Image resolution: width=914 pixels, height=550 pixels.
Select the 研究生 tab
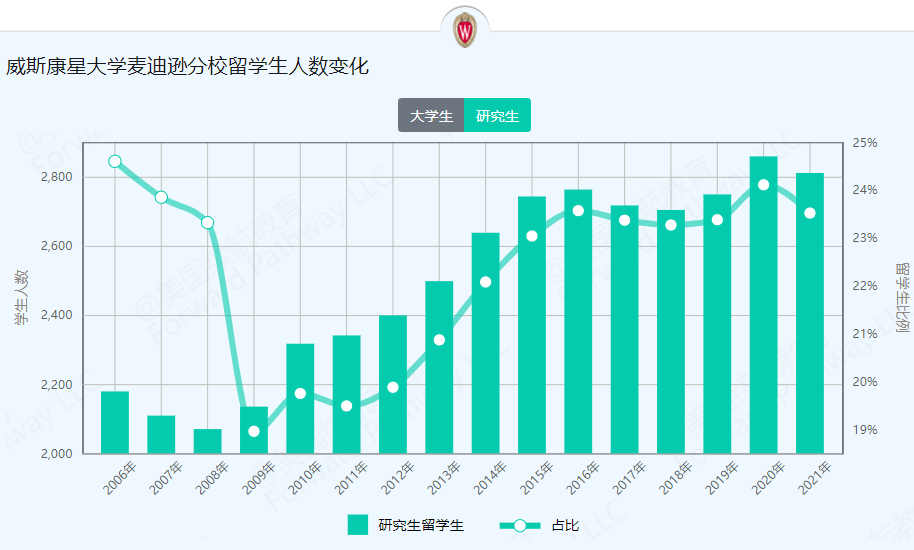(497, 115)
